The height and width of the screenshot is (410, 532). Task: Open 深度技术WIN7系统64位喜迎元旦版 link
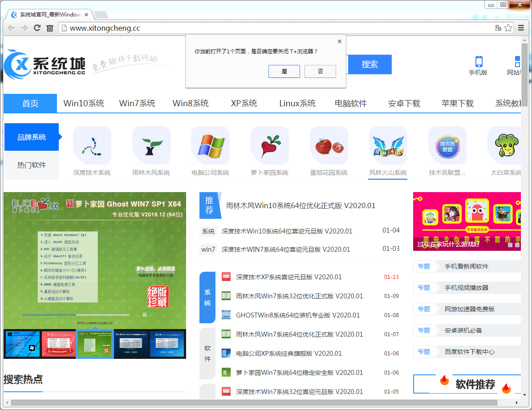tap(286, 249)
